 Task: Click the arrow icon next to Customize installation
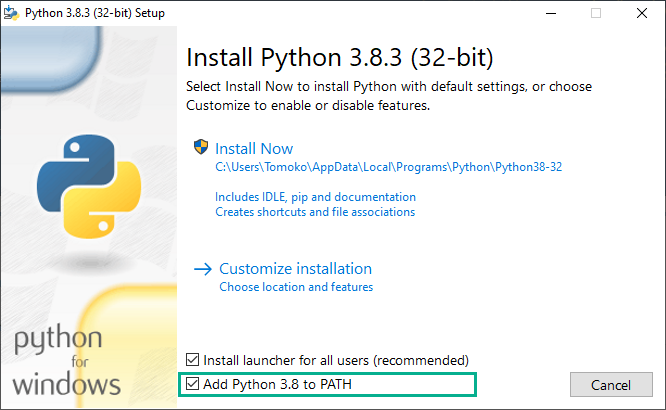203,269
